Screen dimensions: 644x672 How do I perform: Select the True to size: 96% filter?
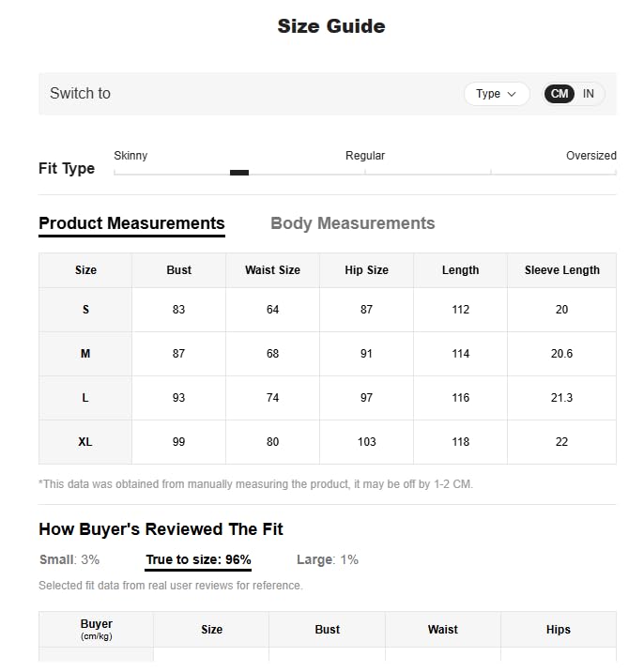coord(198,559)
